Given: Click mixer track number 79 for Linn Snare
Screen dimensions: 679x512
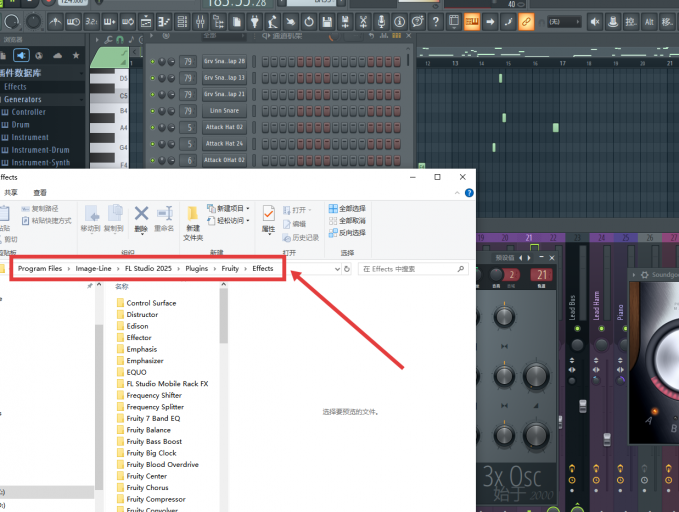Looking at the screenshot, I should [x=188, y=111].
